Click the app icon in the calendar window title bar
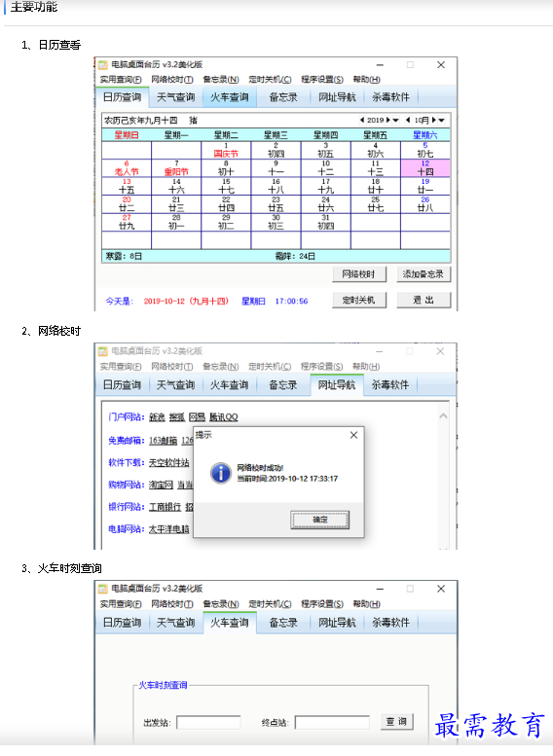The height and width of the screenshot is (756, 553). click(x=103, y=64)
